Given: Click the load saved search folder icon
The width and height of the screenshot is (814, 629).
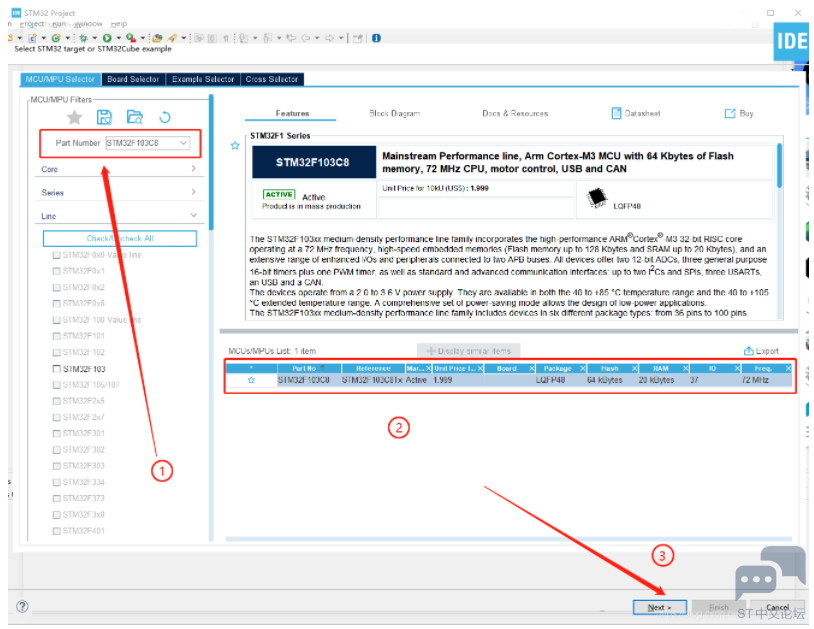Looking at the screenshot, I should [x=135, y=117].
